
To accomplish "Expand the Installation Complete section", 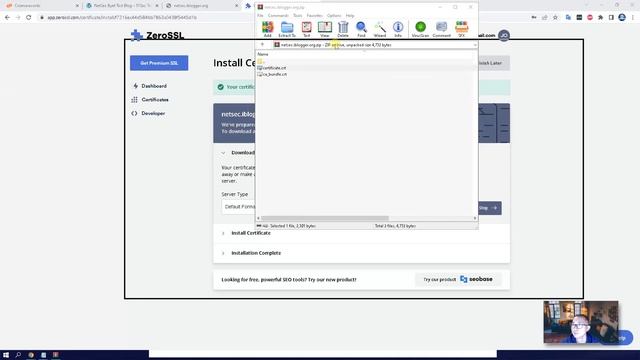I will (256, 253).
